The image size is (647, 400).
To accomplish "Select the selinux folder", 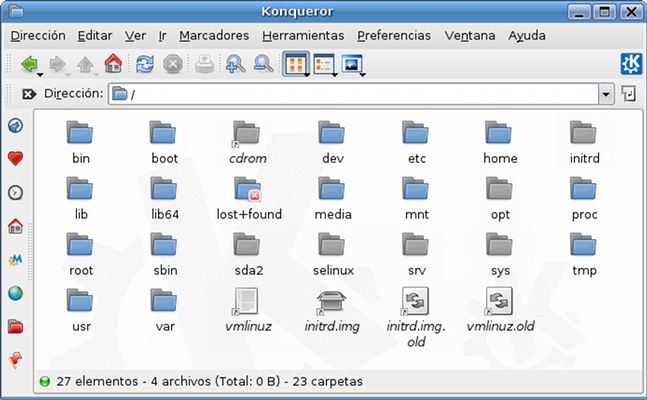I will pyautogui.click(x=333, y=255).
